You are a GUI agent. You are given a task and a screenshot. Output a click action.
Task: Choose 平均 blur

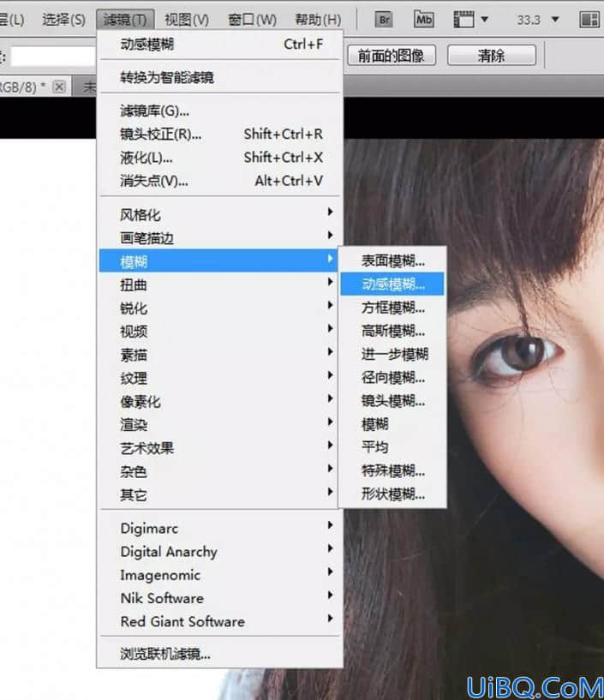point(392,447)
